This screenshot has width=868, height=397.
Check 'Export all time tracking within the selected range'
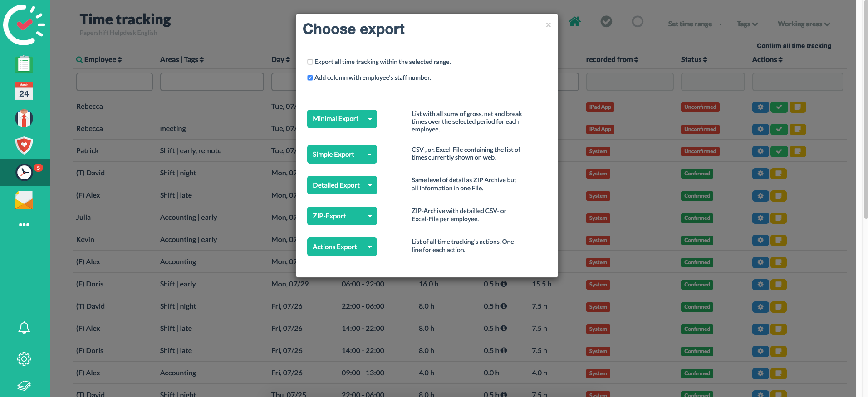click(x=310, y=62)
